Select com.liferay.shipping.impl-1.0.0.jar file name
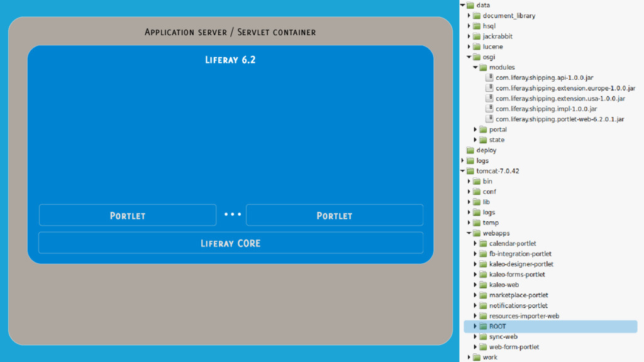Viewport: 644px width, 362px height. (x=547, y=109)
